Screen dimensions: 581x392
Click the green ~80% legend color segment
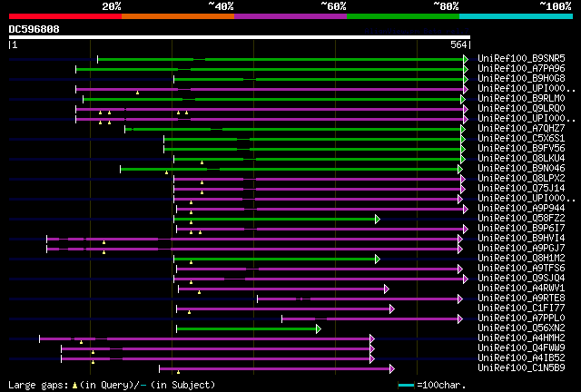click(x=403, y=16)
